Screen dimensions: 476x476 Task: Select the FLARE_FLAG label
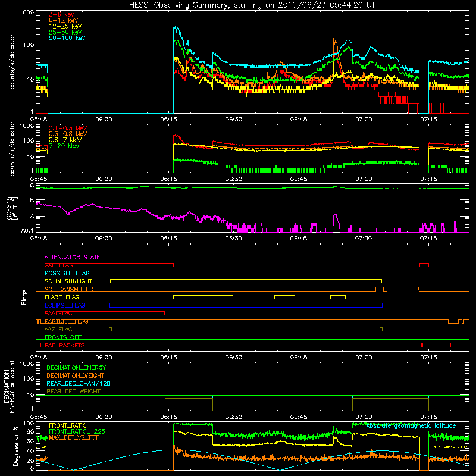coord(62,297)
